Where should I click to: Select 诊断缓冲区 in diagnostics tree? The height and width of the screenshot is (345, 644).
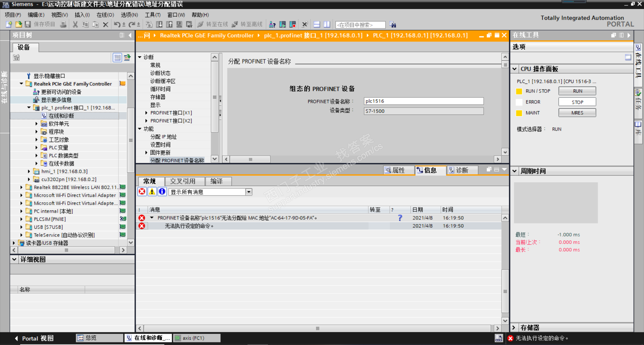click(x=163, y=81)
